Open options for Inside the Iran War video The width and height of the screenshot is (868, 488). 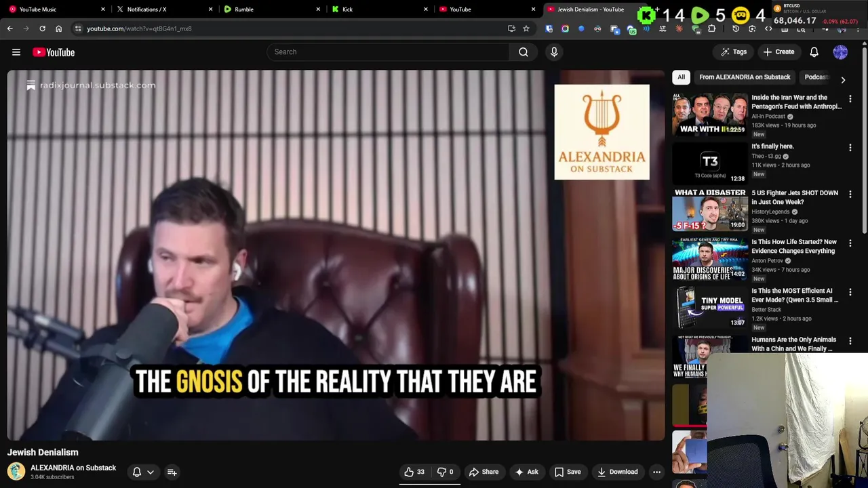click(x=850, y=99)
